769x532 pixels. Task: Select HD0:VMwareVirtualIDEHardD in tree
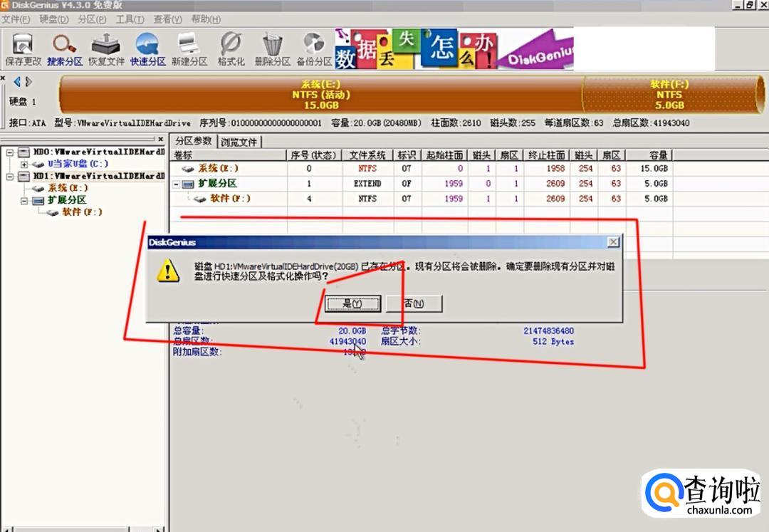click(x=99, y=152)
